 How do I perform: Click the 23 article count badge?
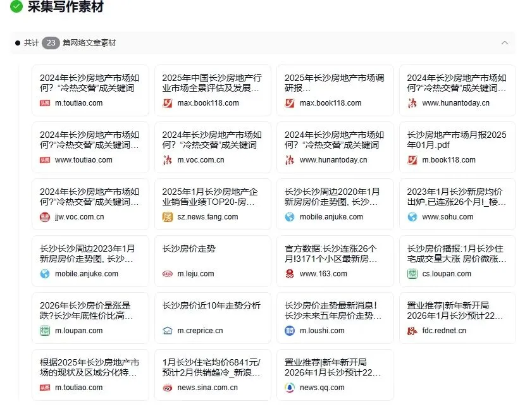pos(51,43)
